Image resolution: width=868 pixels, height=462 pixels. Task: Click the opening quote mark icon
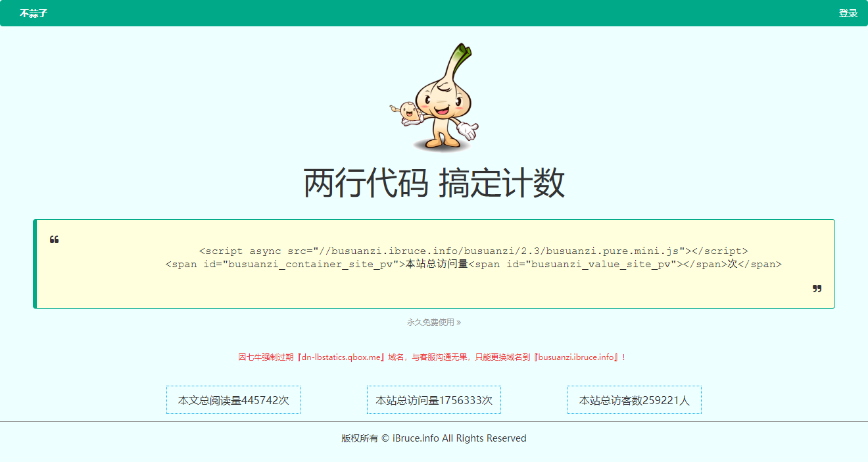click(55, 239)
